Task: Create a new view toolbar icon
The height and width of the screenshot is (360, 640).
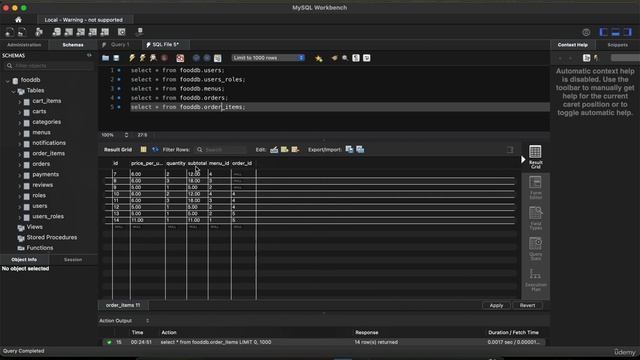Action: click(81, 32)
